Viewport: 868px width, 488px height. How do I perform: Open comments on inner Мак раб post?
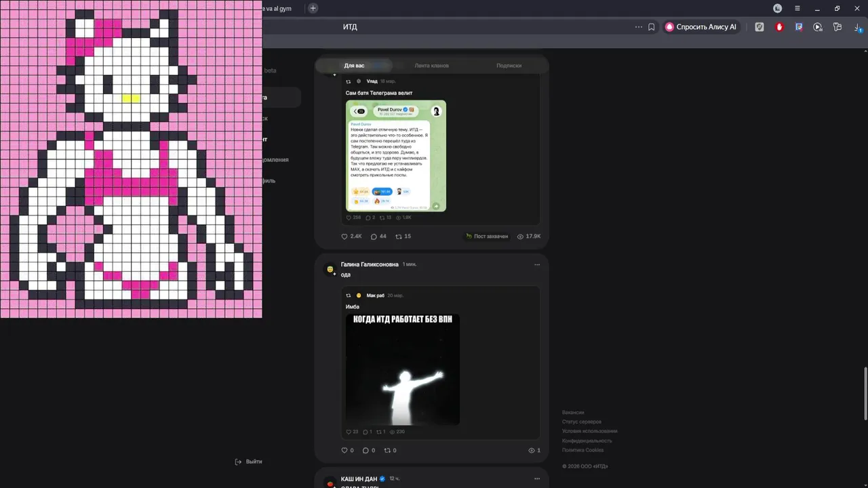(x=368, y=432)
